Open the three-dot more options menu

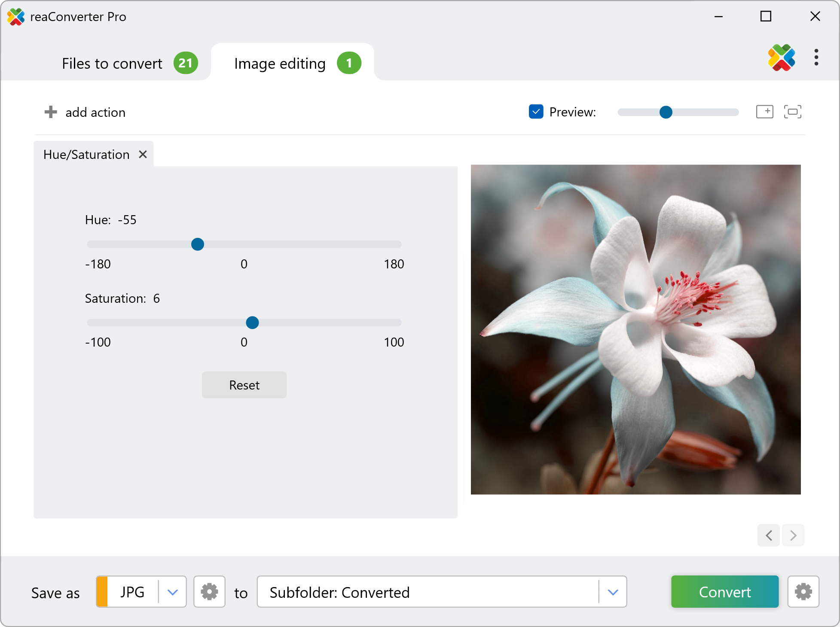(x=816, y=58)
